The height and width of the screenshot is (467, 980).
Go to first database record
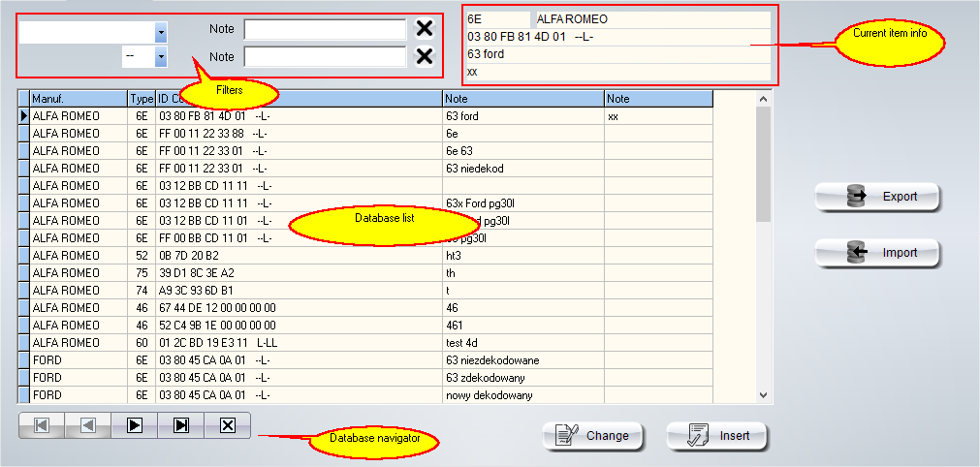coord(42,425)
